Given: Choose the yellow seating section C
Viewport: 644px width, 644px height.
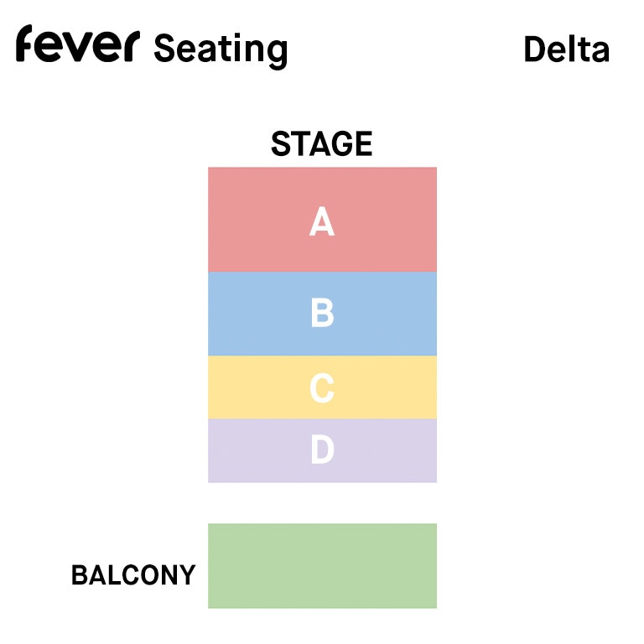Looking at the screenshot, I should pos(322,387).
